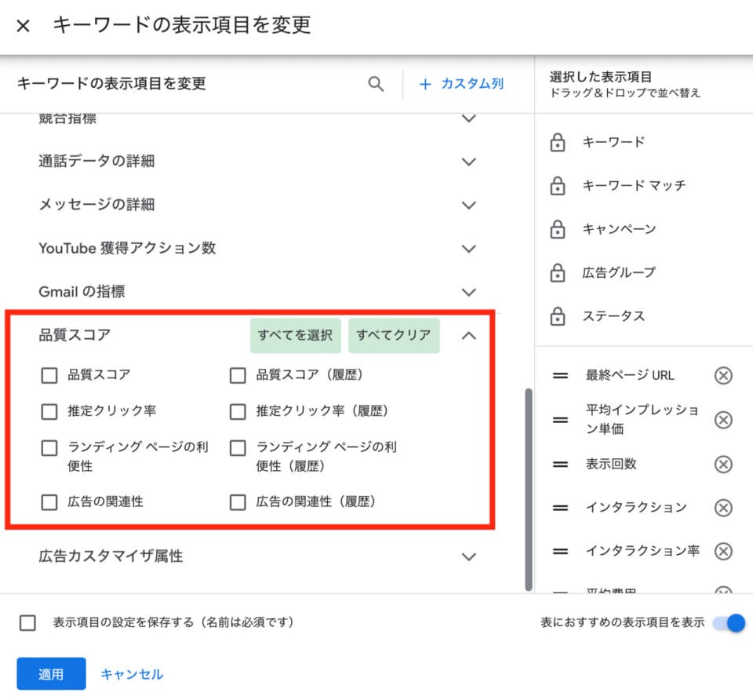
Task: Check the 品質スコア checkbox
Action: pyautogui.click(x=49, y=375)
